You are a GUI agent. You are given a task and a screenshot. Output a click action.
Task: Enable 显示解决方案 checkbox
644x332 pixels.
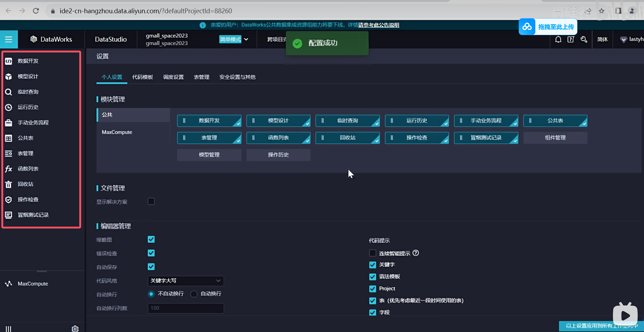(x=151, y=202)
